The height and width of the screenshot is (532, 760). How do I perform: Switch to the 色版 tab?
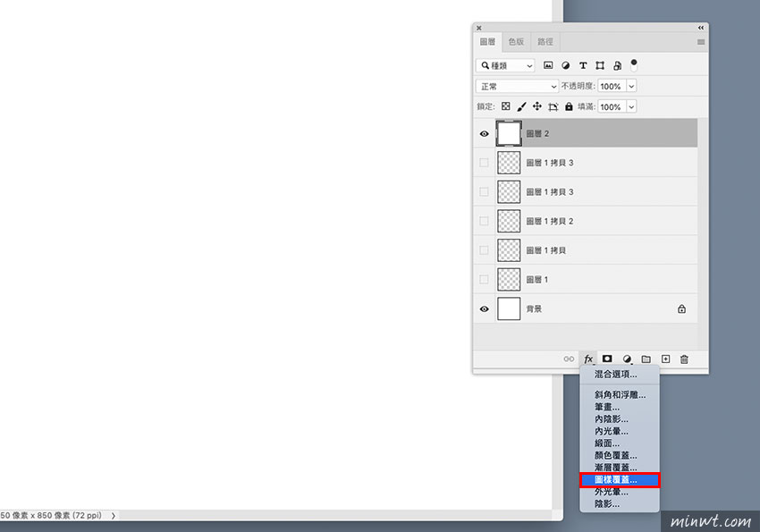tap(516, 42)
